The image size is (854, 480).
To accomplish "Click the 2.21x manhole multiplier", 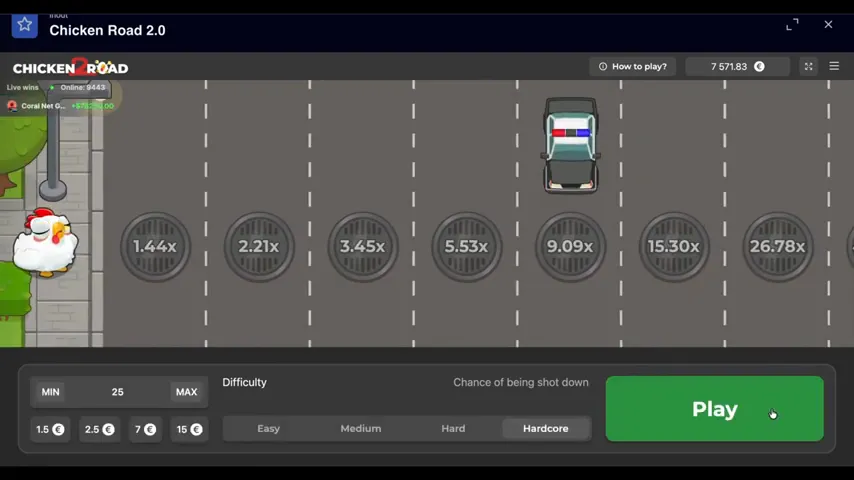I will (x=259, y=246).
